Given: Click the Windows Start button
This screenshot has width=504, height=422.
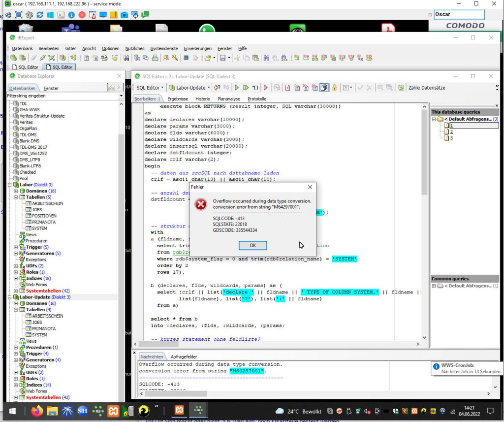Looking at the screenshot, I should 12,411.
